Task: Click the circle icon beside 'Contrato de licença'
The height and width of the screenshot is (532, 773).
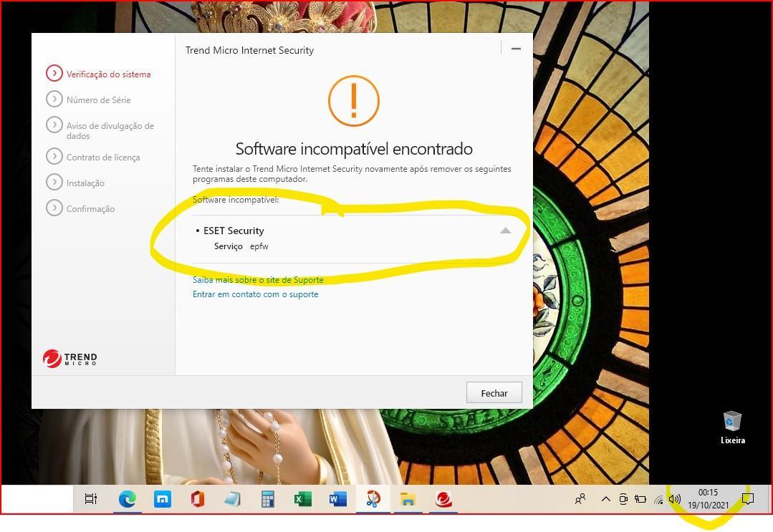Action: [x=54, y=156]
